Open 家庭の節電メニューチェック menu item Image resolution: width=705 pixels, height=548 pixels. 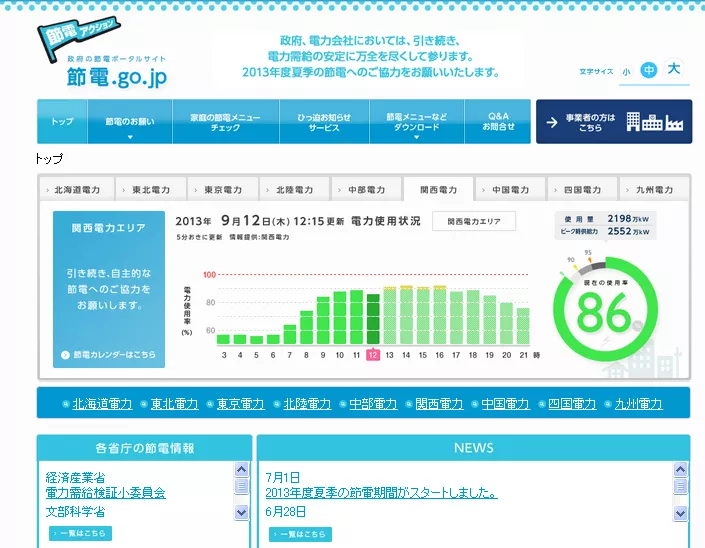coord(226,121)
